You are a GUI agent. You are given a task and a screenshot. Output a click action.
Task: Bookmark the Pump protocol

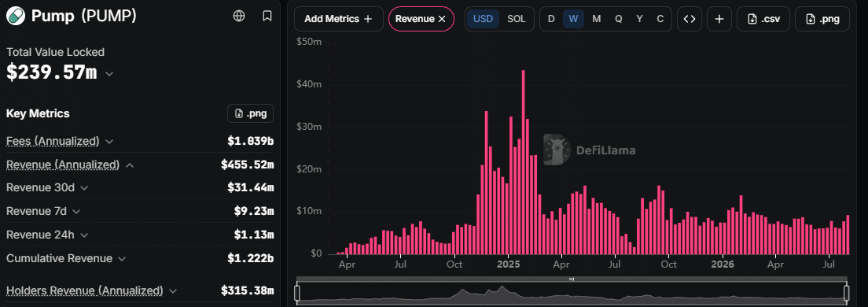click(267, 16)
